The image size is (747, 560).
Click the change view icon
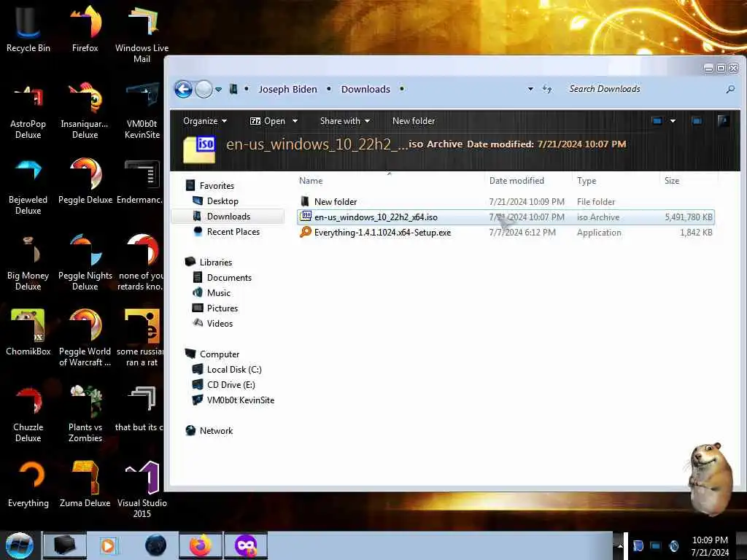coord(657,121)
